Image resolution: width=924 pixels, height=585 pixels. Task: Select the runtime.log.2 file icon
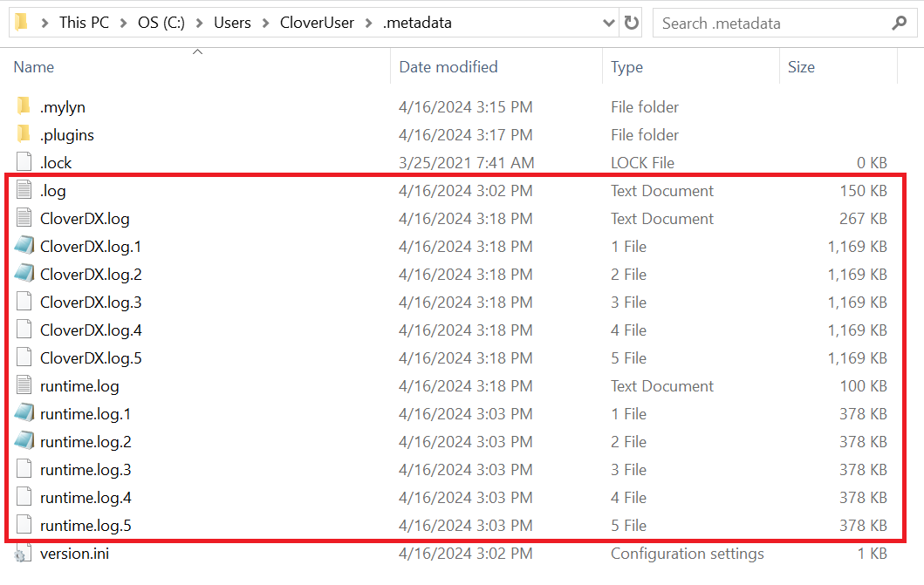click(24, 442)
